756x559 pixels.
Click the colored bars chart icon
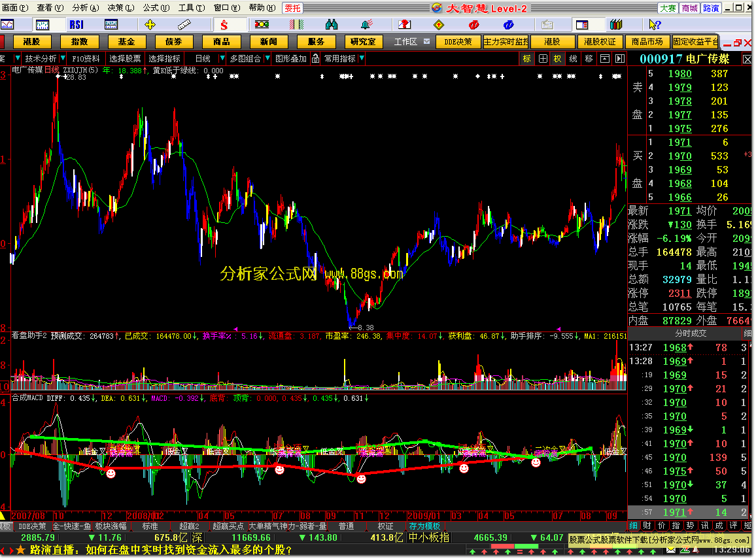(x=296, y=25)
